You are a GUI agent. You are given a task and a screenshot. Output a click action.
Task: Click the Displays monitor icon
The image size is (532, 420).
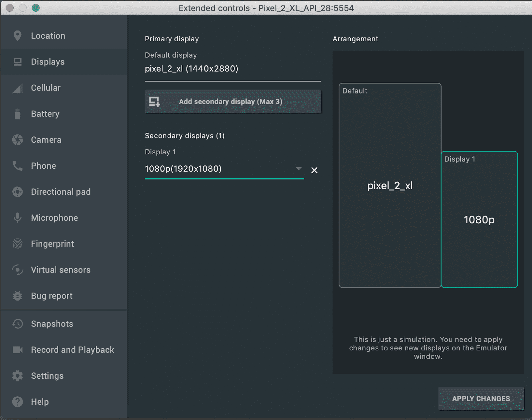point(17,62)
